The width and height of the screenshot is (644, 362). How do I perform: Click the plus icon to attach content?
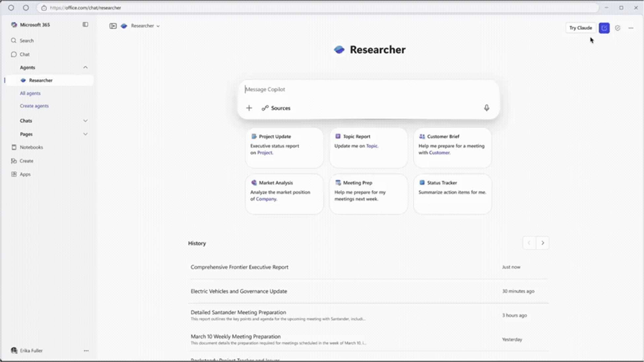click(249, 108)
